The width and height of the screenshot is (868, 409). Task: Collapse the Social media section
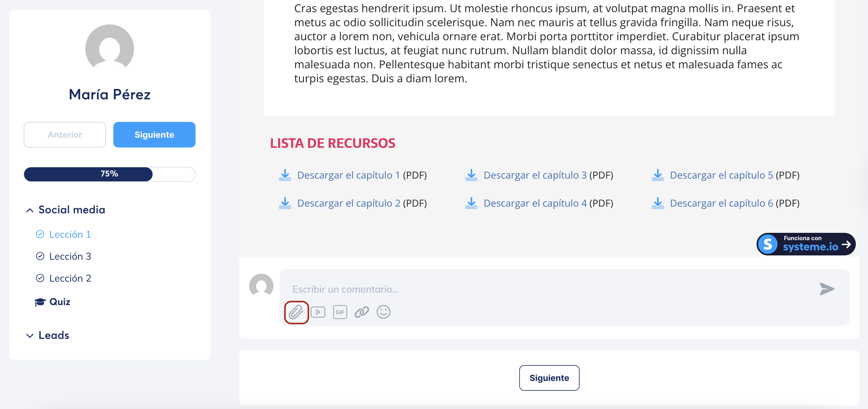pyautogui.click(x=30, y=210)
